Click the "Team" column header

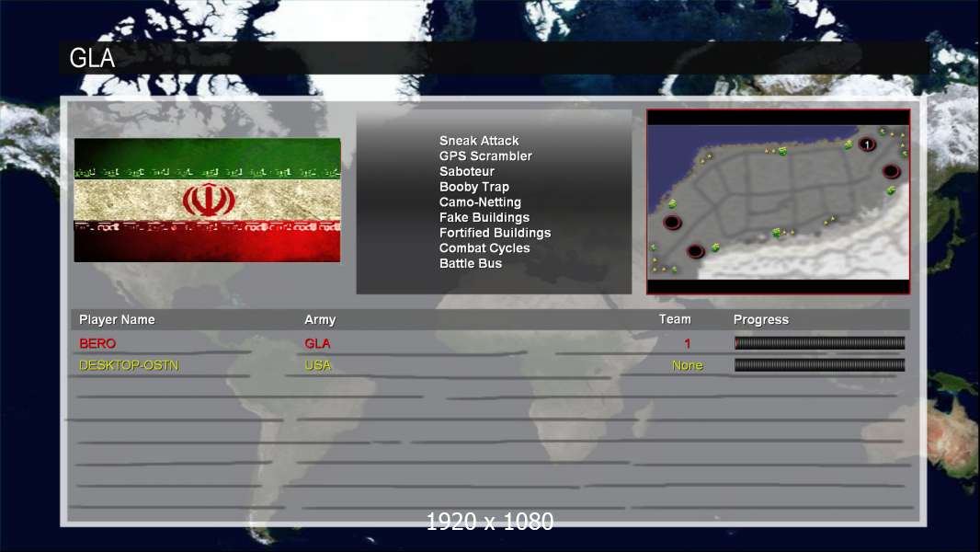(x=675, y=319)
